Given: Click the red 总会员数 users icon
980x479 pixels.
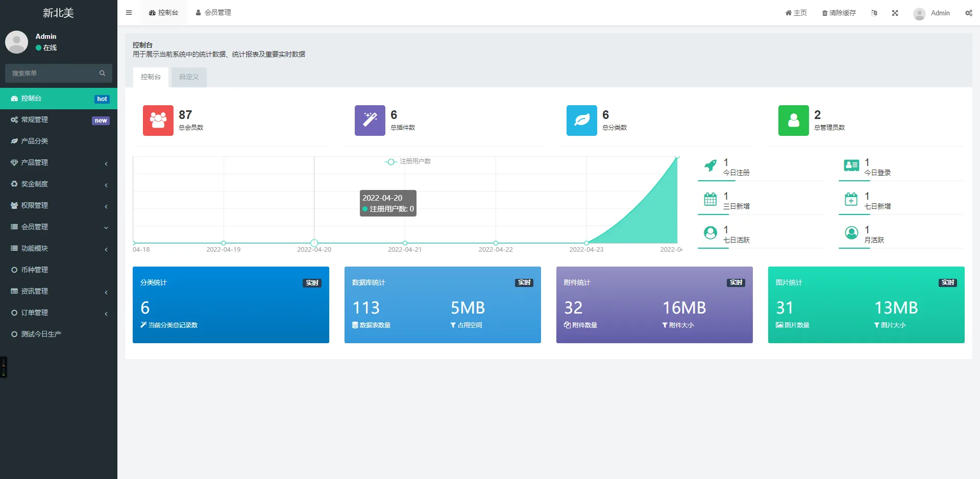Looking at the screenshot, I should tap(158, 121).
